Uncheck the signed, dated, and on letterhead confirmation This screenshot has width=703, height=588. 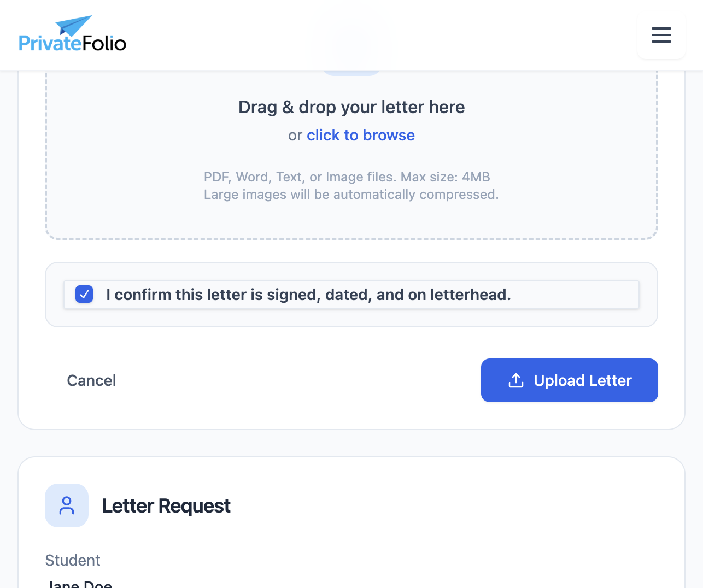(x=84, y=294)
